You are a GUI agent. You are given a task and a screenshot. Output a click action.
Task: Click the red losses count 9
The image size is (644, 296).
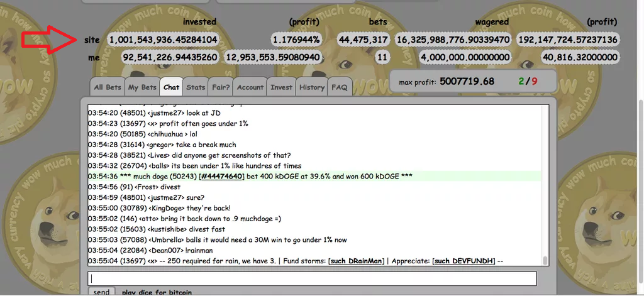click(x=535, y=81)
